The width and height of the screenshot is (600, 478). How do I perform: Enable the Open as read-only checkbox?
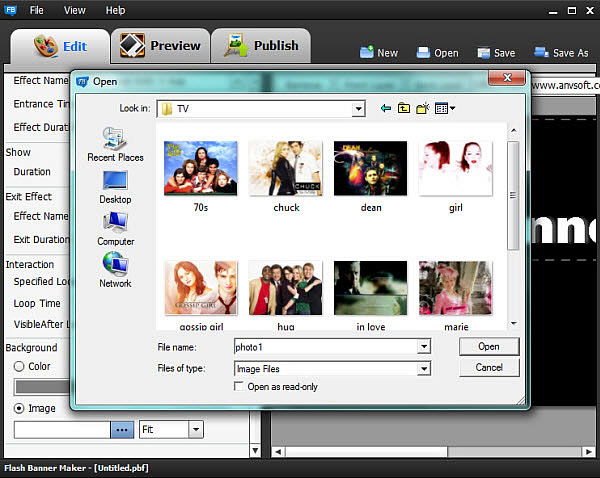pyautogui.click(x=239, y=387)
